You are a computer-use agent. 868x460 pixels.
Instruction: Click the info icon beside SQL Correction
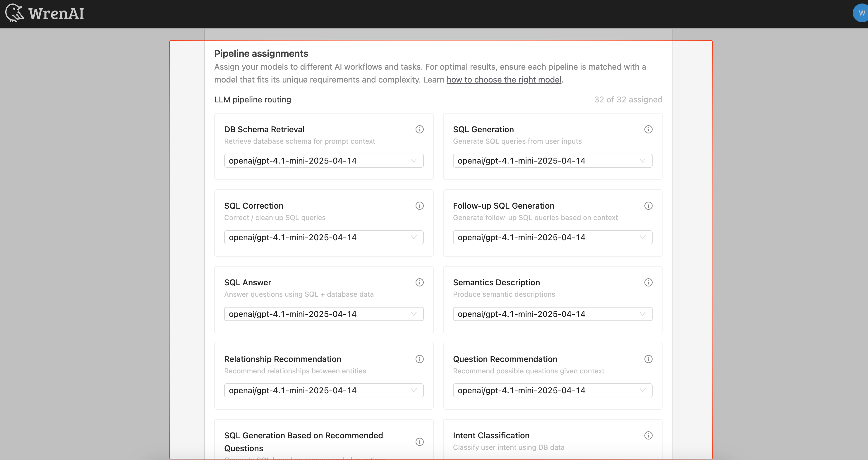click(419, 206)
